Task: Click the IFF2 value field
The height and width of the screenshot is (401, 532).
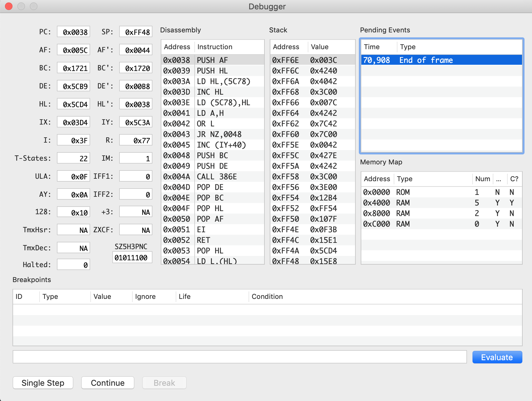Action: tap(136, 194)
